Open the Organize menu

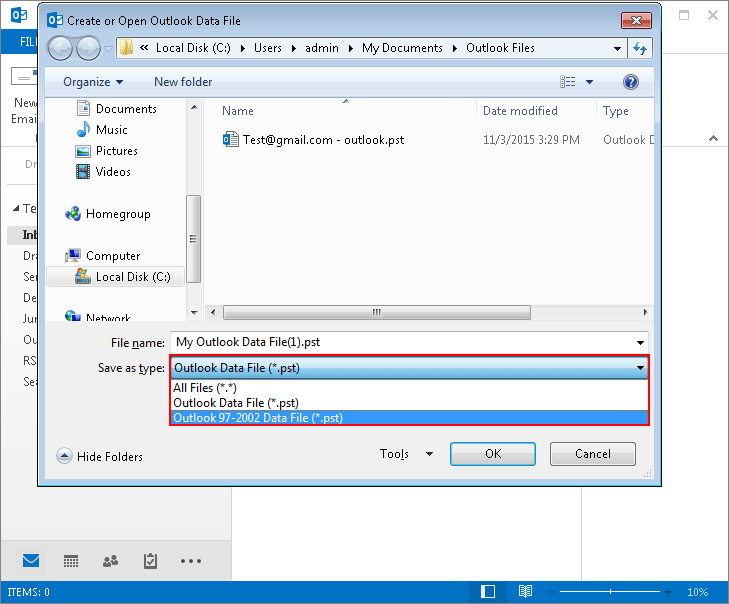[x=93, y=82]
